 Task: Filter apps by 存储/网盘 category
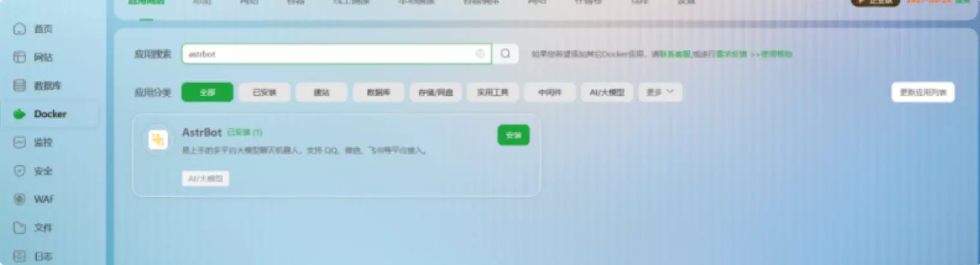pos(435,92)
